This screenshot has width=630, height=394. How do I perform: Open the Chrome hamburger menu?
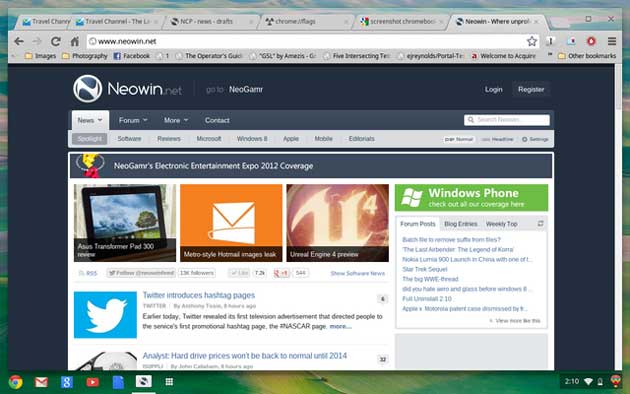[612, 41]
